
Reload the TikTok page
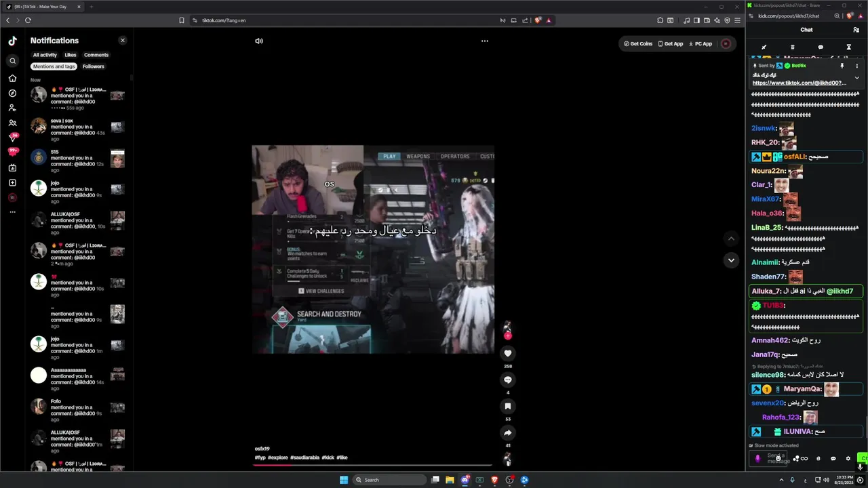click(28, 20)
